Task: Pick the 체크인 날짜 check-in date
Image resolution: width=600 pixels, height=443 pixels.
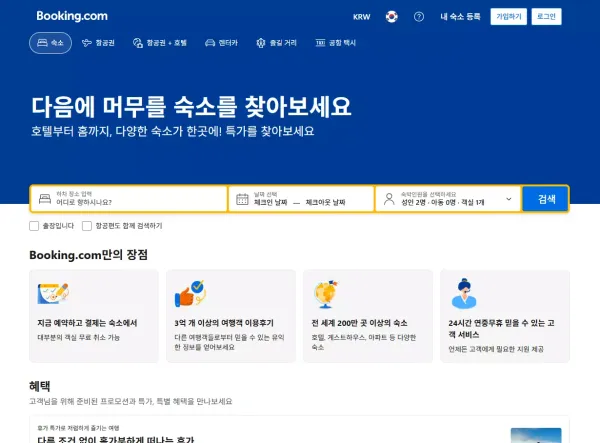Action: pyautogui.click(x=271, y=202)
